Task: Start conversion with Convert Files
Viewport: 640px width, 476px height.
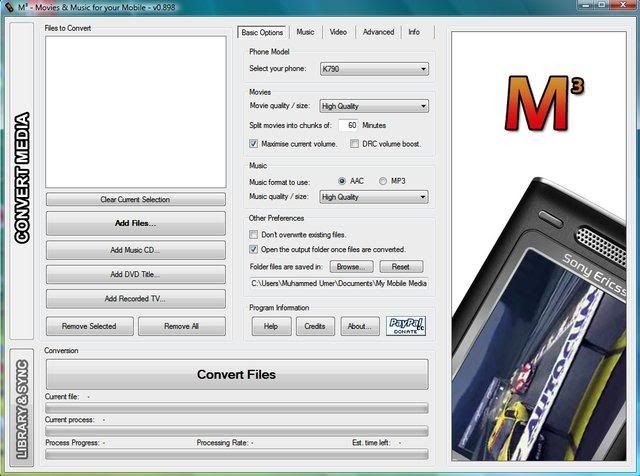Action: (237, 374)
